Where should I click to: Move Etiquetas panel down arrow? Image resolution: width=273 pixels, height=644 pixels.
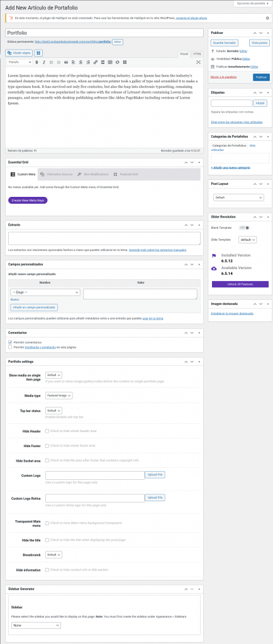click(261, 92)
